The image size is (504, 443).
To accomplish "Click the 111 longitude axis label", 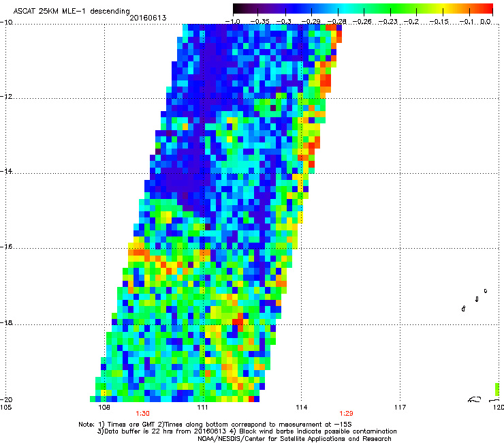I will 202,408.
